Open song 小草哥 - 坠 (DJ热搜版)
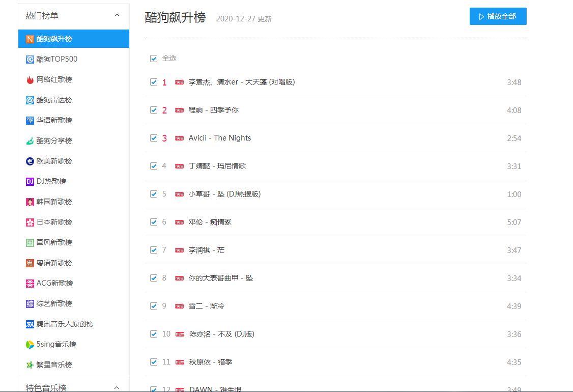573x392 pixels. coord(224,194)
